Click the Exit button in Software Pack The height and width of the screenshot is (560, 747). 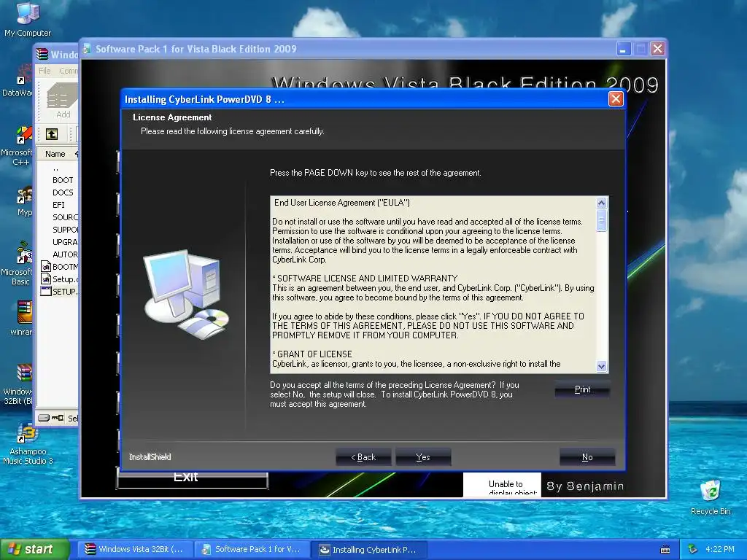(x=192, y=478)
